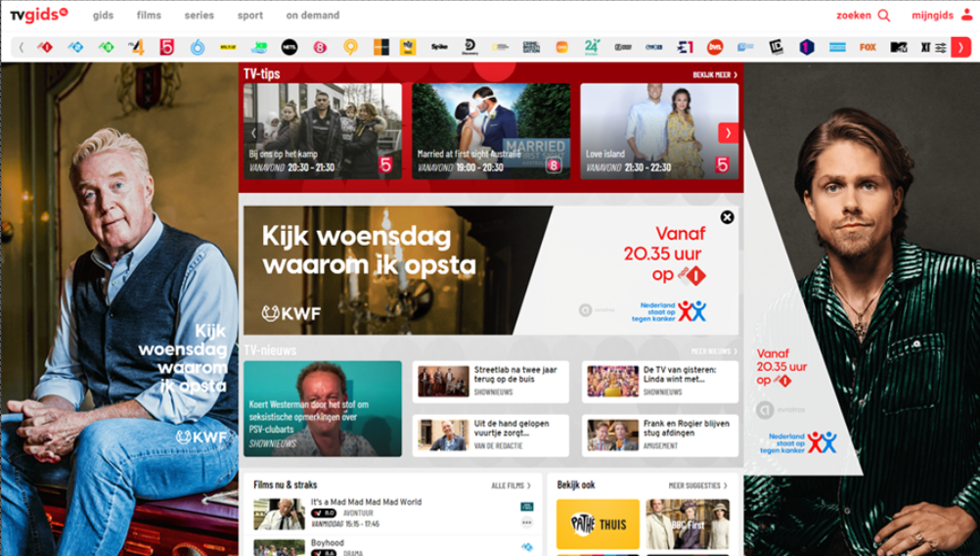
Task: Go back in TV-tips carousel with left arrow
Action: click(253, 132)
